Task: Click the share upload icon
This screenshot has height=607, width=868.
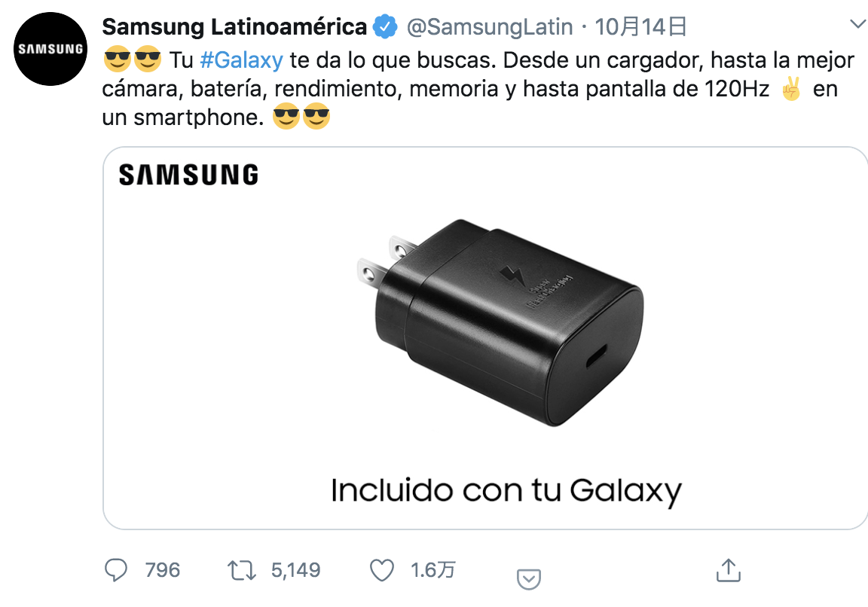Action: pyautogui.click(x=728, y=570)
